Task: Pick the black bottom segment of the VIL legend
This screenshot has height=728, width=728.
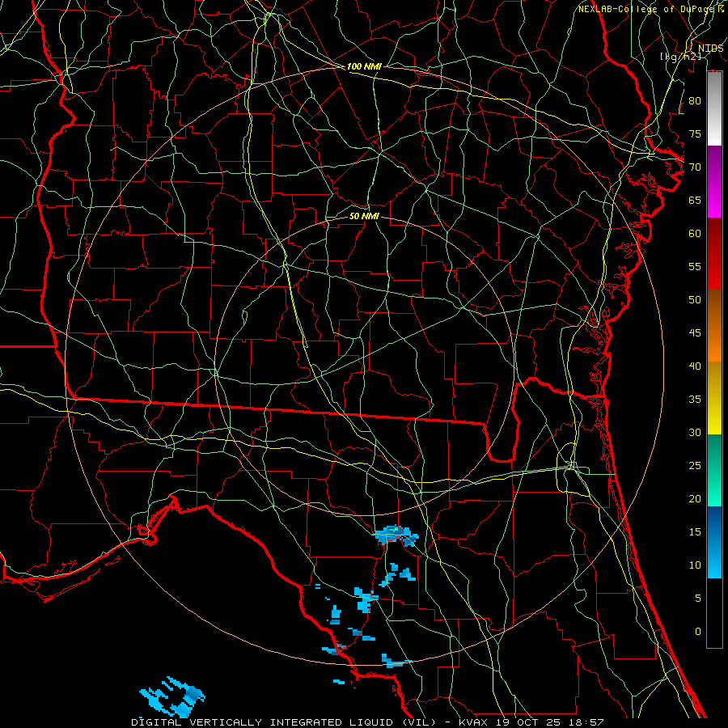Action: [714, 612]
